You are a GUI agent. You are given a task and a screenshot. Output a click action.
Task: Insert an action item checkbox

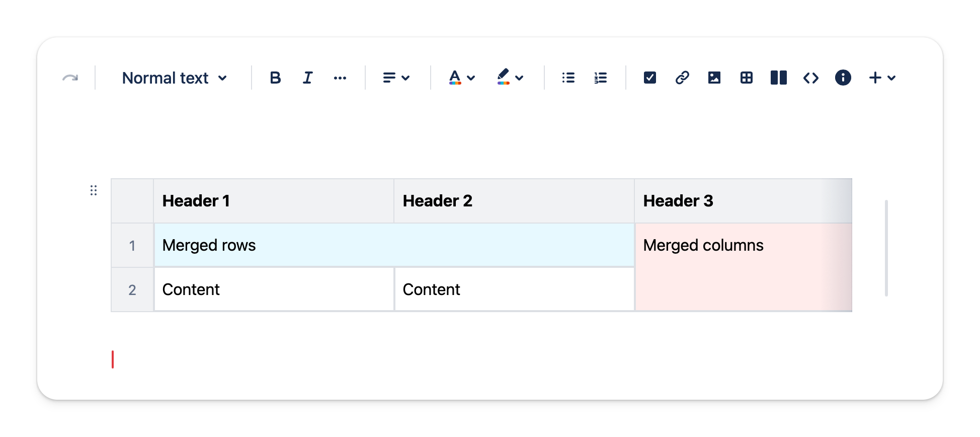(x=649, y=78)
